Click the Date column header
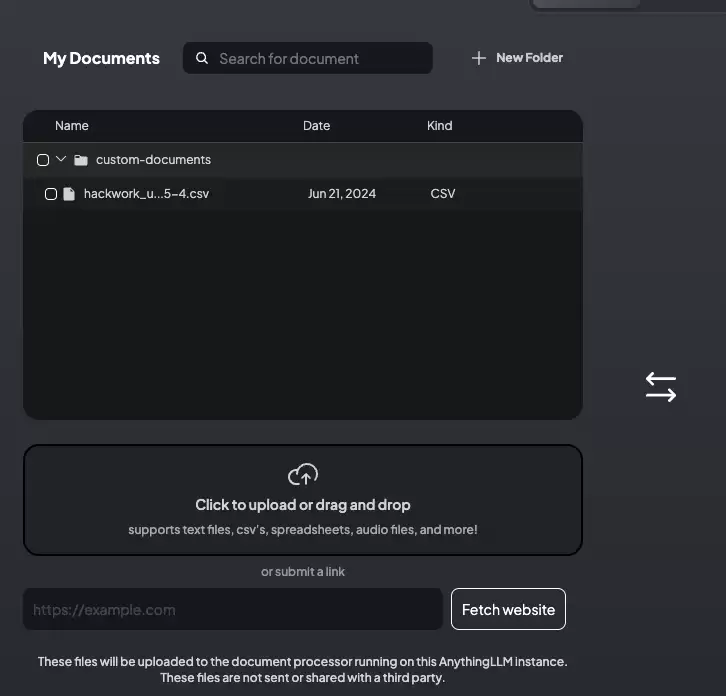Screen dimensions: 726x696 pos(317,125)
